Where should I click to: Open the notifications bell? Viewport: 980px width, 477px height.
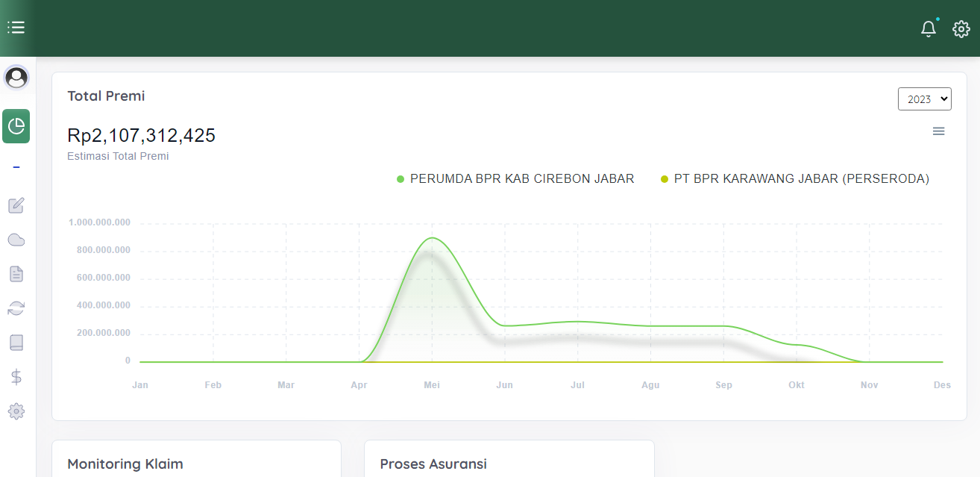click(928, 29)
